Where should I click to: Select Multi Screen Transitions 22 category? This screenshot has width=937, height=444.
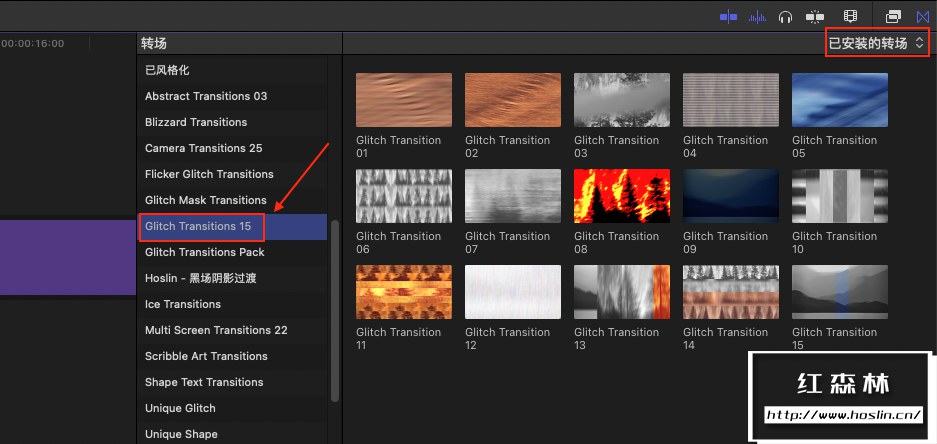coord(232,330)
